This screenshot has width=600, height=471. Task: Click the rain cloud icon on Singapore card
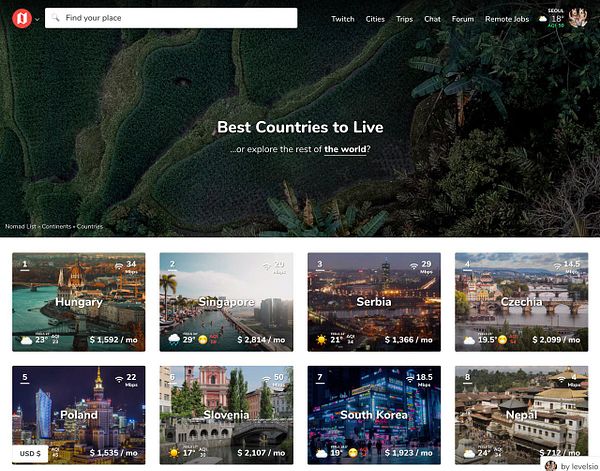pos(174,339)
